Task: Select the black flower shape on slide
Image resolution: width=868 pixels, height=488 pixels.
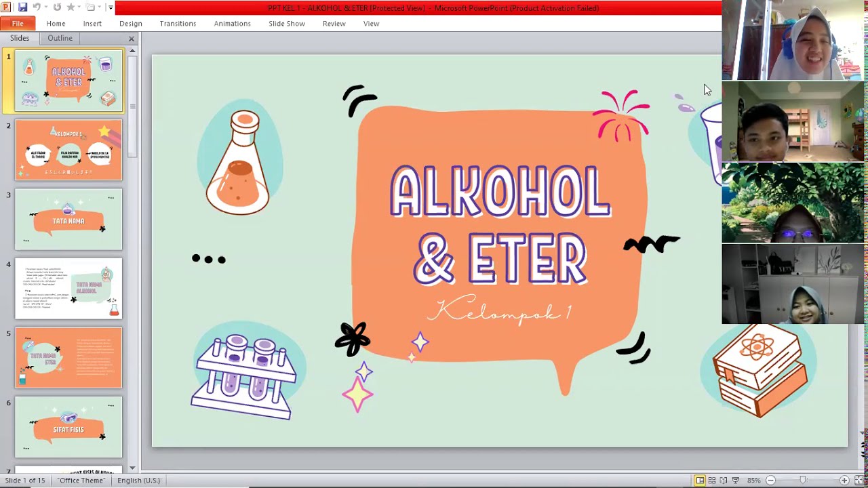Action: [x=353, y=339]
